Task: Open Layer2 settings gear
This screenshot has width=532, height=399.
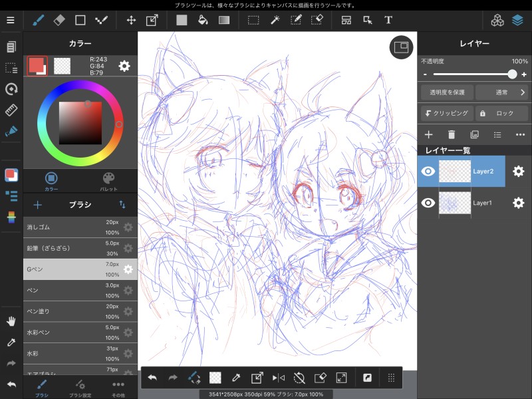Action: 518,172
